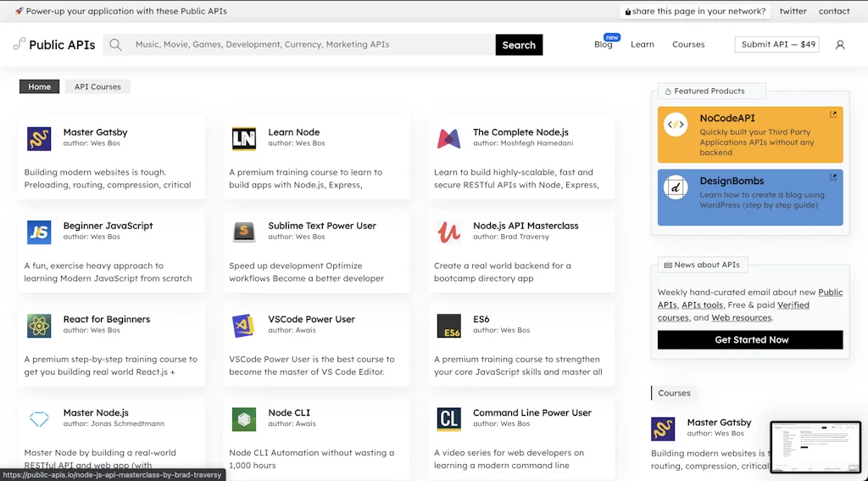
Task: Click the Node CLI green hexagon logo
Action: [244, 419]
